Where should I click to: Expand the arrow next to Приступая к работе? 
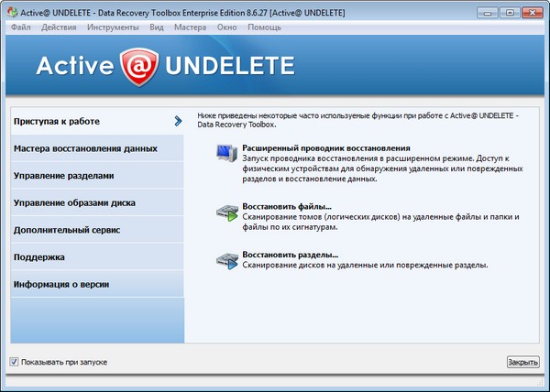pyautogui.click(x=178, y=120)
